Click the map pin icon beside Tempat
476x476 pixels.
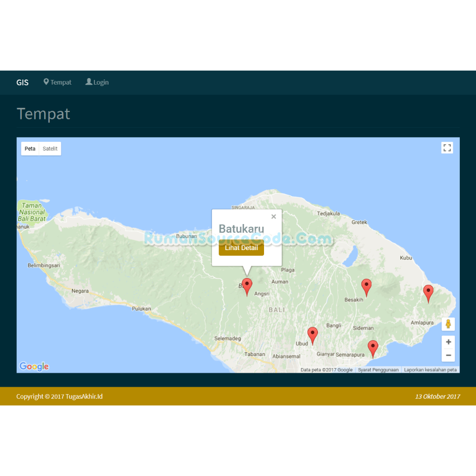point(46,82)
